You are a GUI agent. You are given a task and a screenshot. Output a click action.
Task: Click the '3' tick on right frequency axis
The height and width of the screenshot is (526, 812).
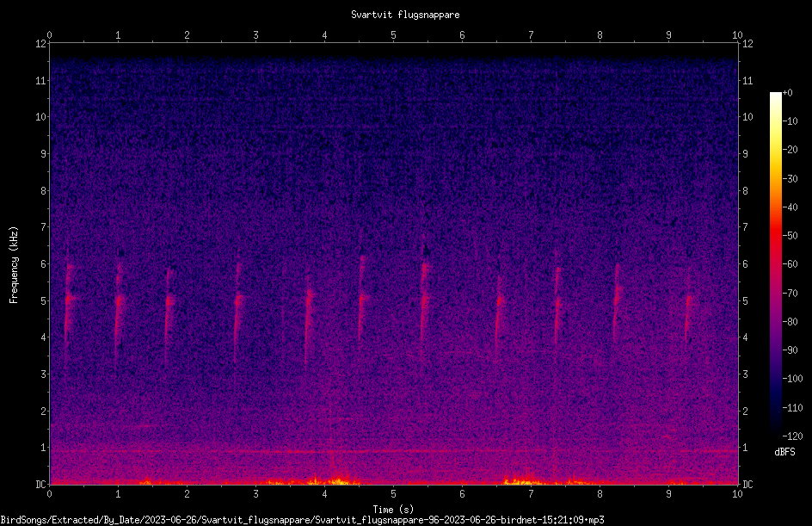point(745,374)
